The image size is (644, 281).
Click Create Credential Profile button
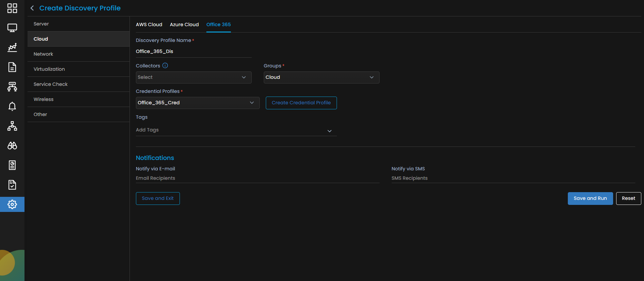pyautogui.click(x=301, y=103)
